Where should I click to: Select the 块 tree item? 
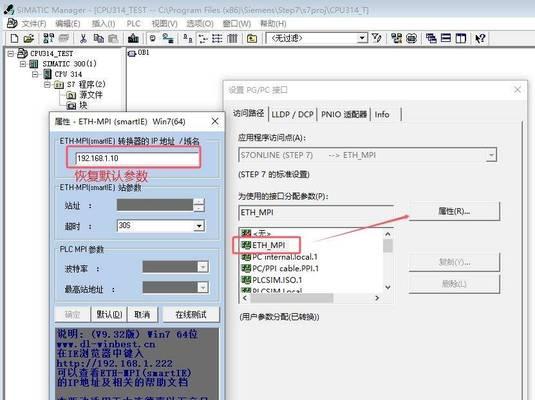point(77,105)
